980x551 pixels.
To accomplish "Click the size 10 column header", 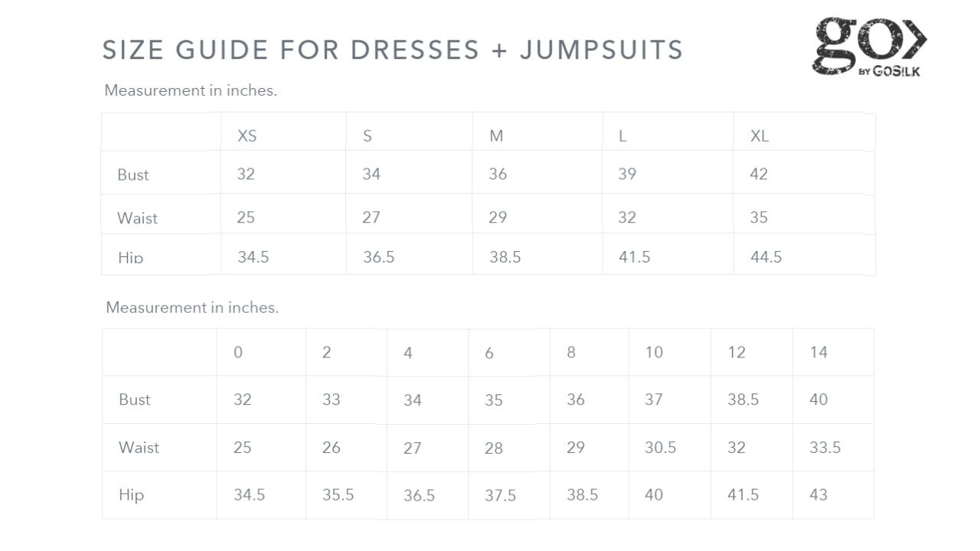I will [653, 352].
